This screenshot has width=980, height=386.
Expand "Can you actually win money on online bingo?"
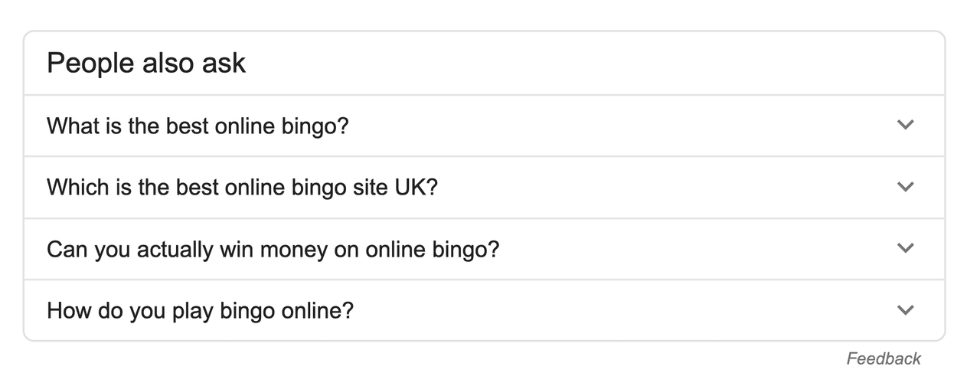point(485,249)
